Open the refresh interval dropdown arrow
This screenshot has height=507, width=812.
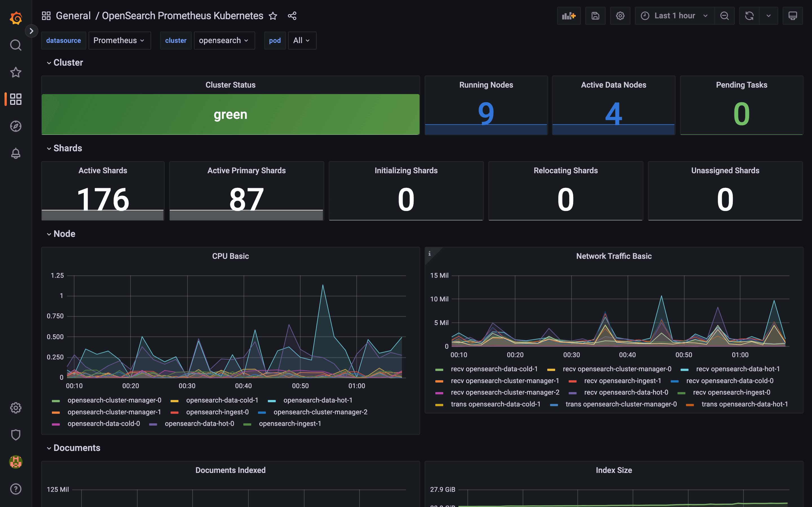(x=768, y=16)
